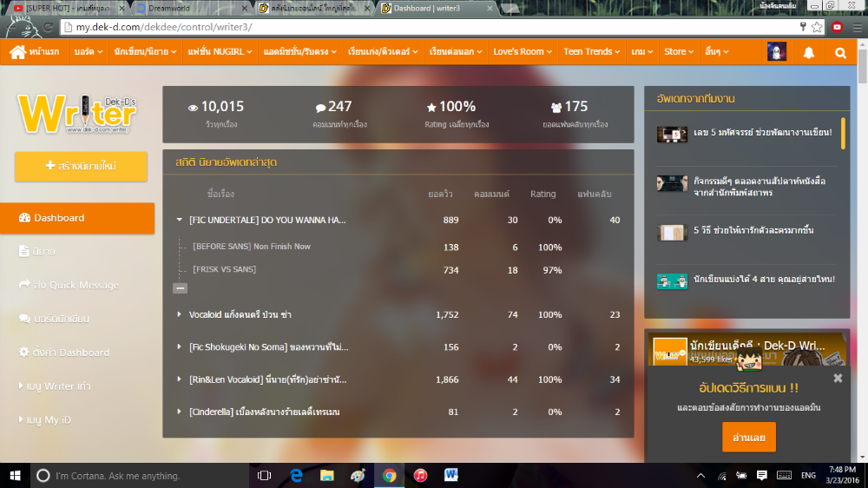The height and width of the screenshot is (488, 868).
Task: Open the บอร์ด dropdown menu
Action: [89, 51]
